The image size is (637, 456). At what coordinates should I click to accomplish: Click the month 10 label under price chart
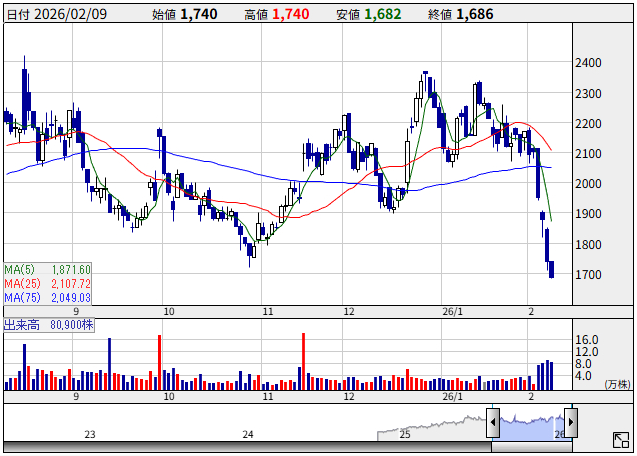[169, 312]
